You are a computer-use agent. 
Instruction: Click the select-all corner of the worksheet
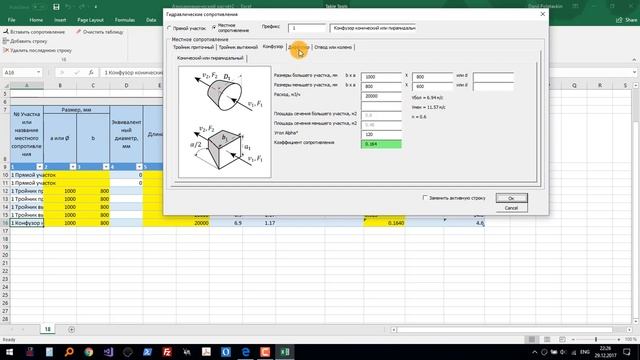(x=6, y=85)
